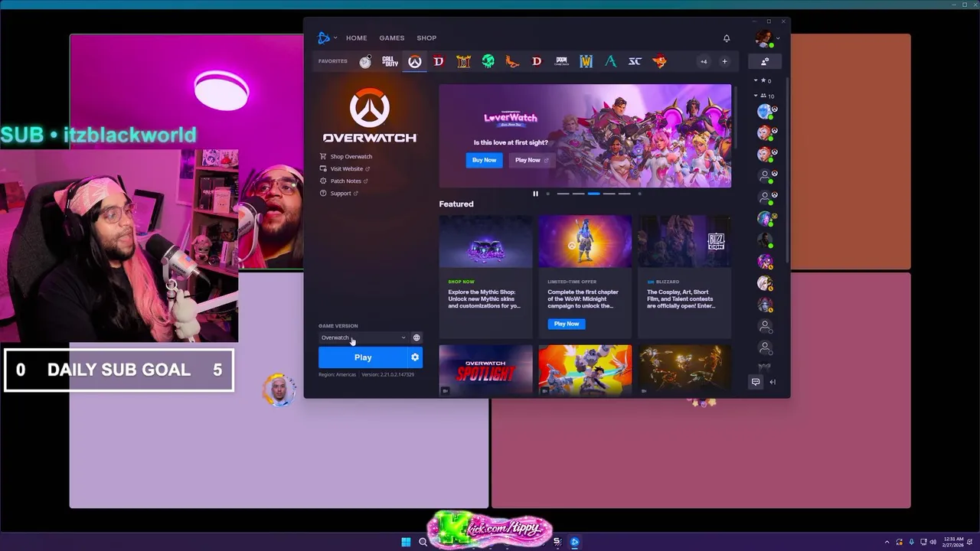Select the teal Avowed A icon

[610, 61]
